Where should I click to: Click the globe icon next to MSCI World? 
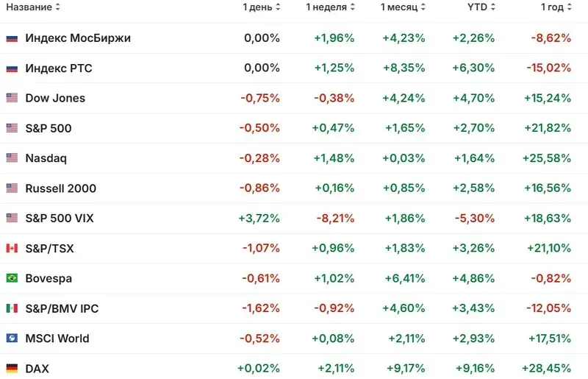(12, 339)
